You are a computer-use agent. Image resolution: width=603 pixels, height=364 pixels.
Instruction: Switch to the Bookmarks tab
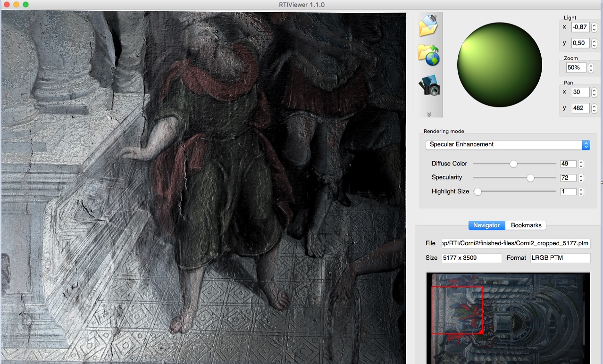(x=526, y=225)
